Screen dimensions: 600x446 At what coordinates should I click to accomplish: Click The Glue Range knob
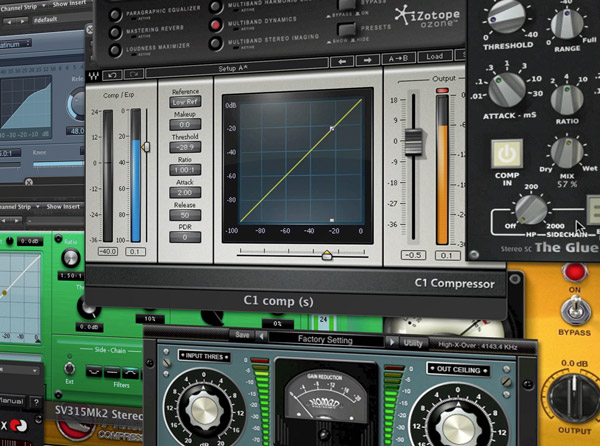(x=567, y=24)
